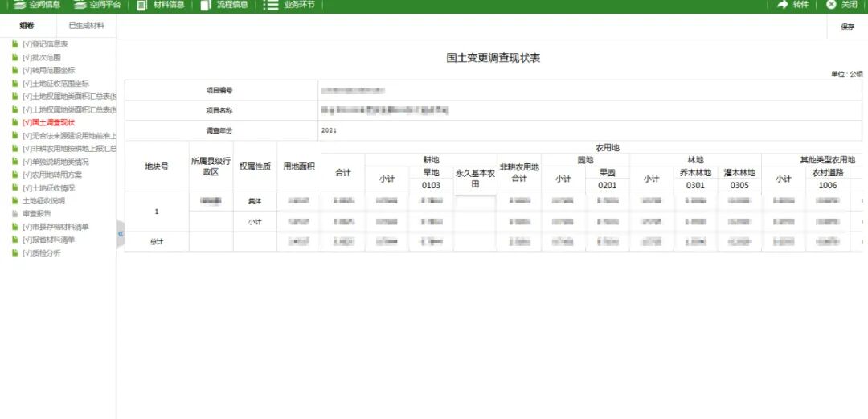Image resolution: width=868 pixels, height=419 pixels.
Task: Click file icon beside 国土调查现状
Action: 15,122
